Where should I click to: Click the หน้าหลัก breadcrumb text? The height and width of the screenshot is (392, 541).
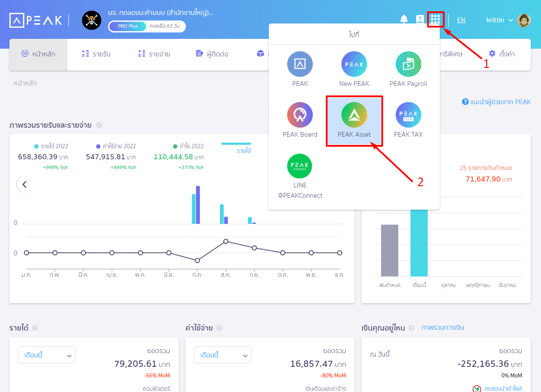(25, 83)
